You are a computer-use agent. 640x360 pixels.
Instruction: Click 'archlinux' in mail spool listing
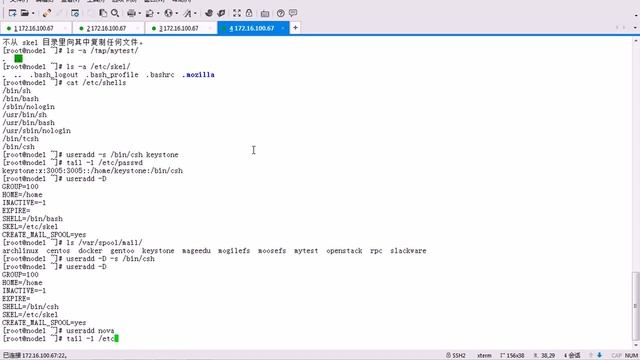[x=20, y=251]
